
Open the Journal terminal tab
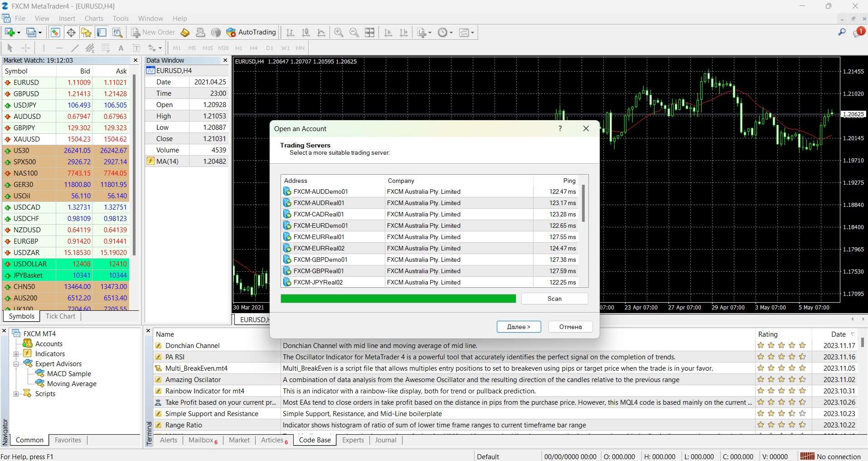click(x=386, y=440)
